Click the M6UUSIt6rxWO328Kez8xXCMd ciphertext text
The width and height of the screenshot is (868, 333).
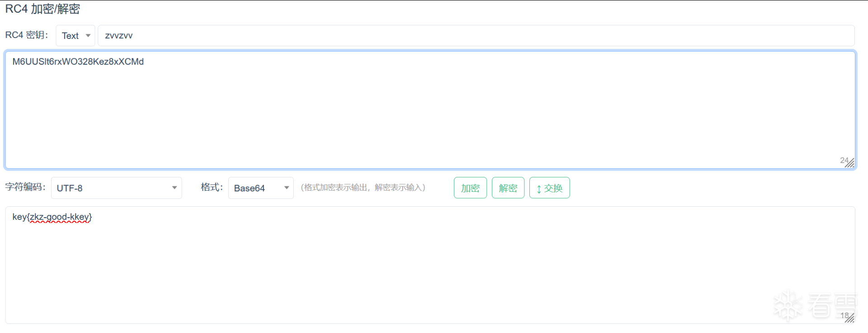coord(78,62)
